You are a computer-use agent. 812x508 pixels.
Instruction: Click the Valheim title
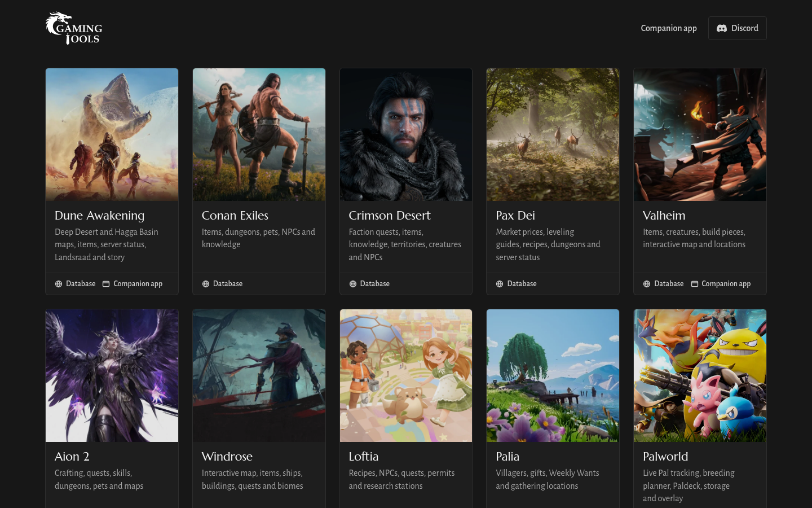coord(664,216)
